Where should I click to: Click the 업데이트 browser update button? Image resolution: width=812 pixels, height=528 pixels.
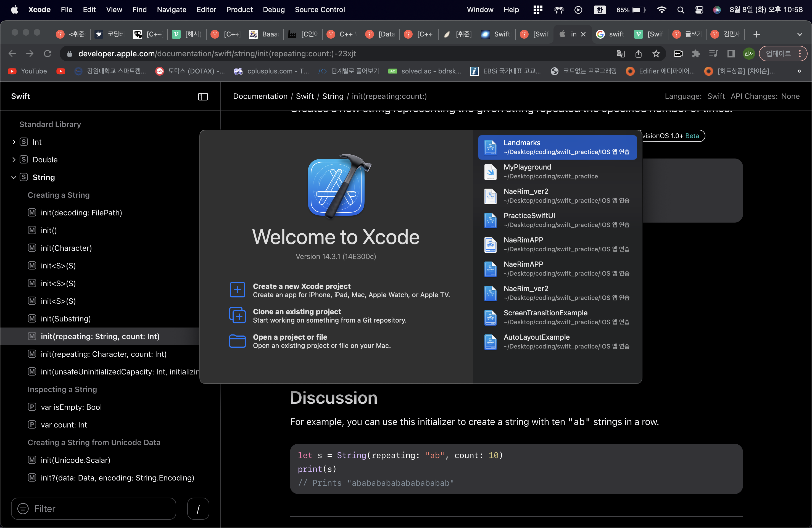[778, 54]
